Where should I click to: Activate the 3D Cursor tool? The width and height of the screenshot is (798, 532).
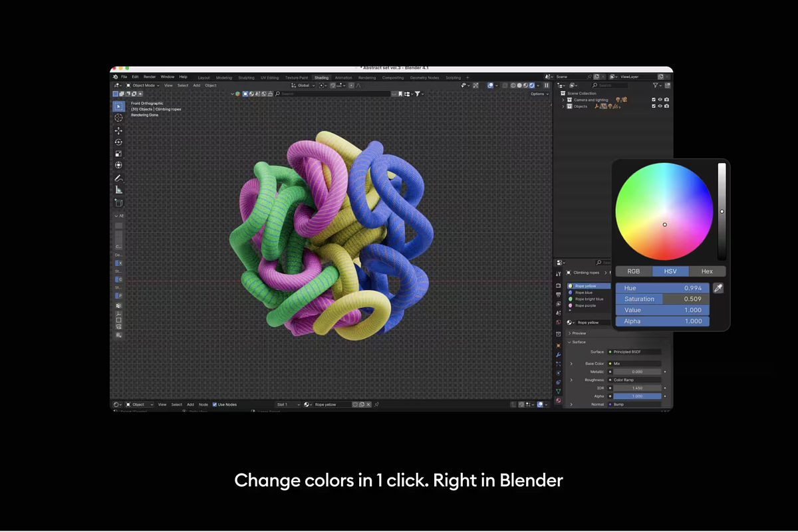click(119, 118)
